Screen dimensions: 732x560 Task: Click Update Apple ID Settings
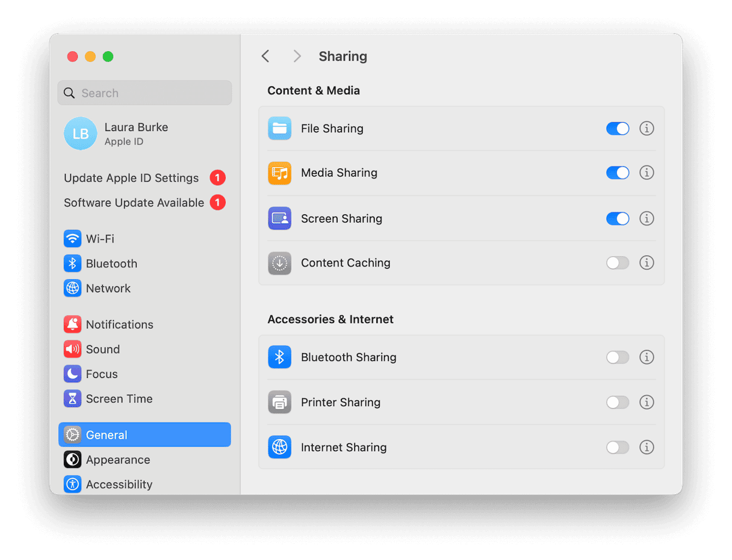click(131, 177)
